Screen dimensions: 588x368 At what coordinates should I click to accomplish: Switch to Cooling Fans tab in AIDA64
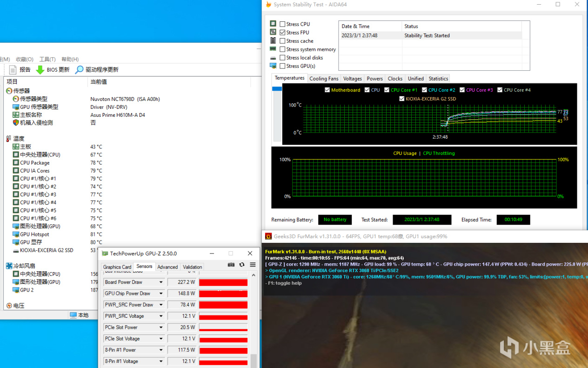[x=324, y=79]
